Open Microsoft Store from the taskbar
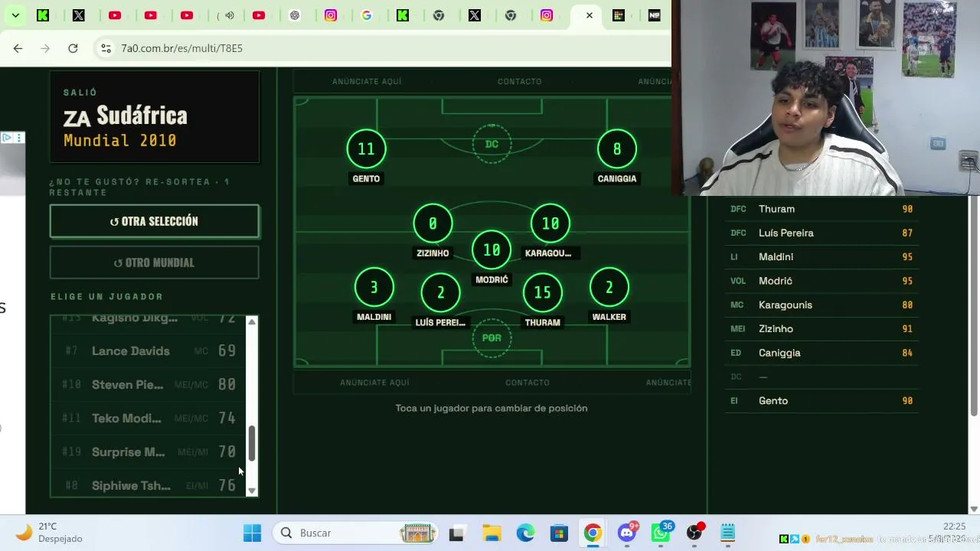This screenshot has width=980, height=551. (559, 533)
